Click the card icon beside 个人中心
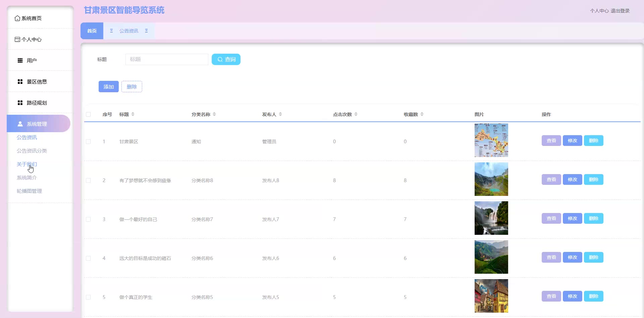644x318 pixels. tap(17, 40)
